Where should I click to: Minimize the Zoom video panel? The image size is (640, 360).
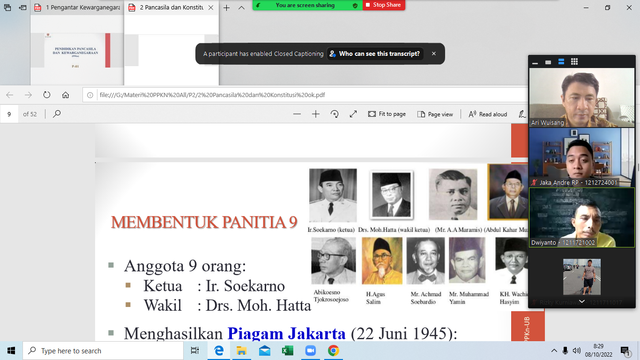pos(535,62)
